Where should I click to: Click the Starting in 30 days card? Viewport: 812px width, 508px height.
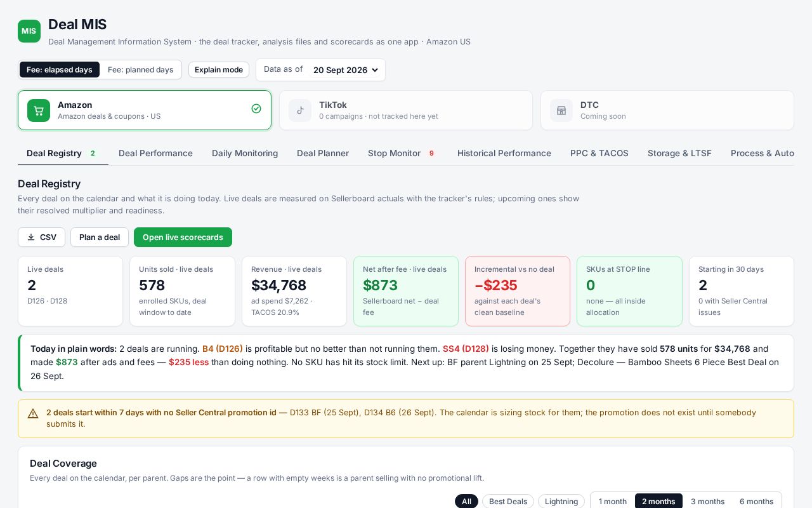pyautogui.click(x=742, y=291)
